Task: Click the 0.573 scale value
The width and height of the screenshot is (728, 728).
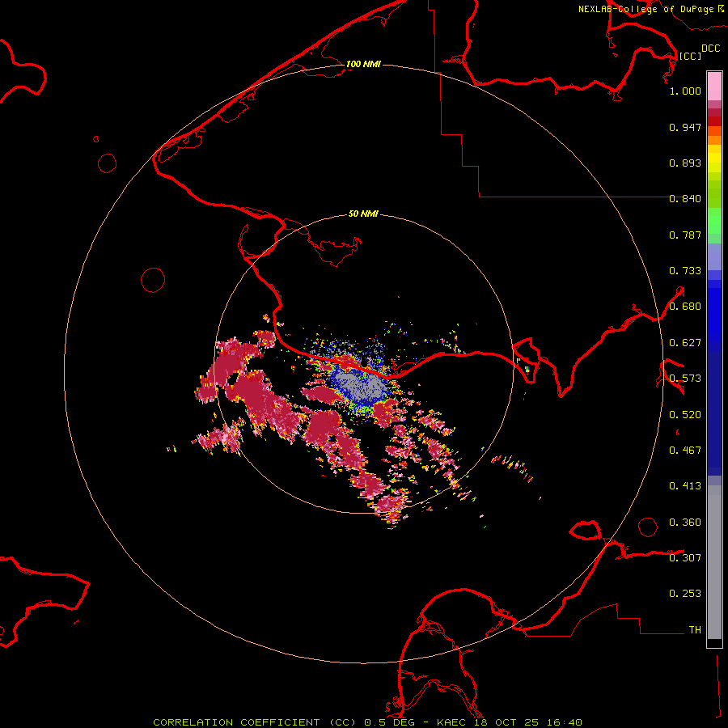Action: pos(685,379)
